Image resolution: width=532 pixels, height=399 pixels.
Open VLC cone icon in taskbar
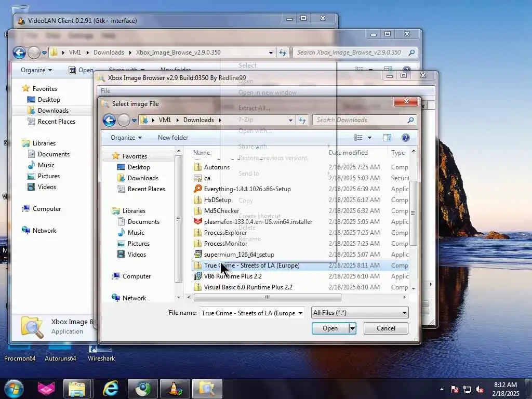pos(175,389)
